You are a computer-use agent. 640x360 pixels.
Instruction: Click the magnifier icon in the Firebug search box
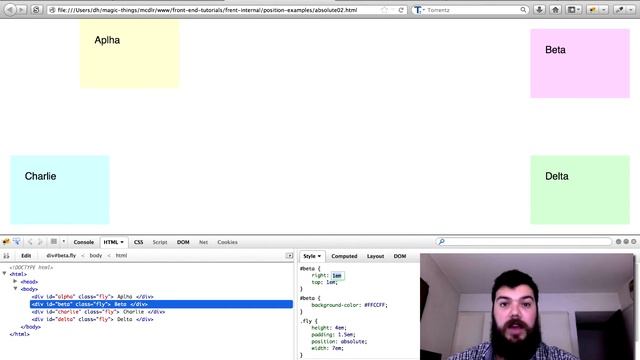point(441,242)
